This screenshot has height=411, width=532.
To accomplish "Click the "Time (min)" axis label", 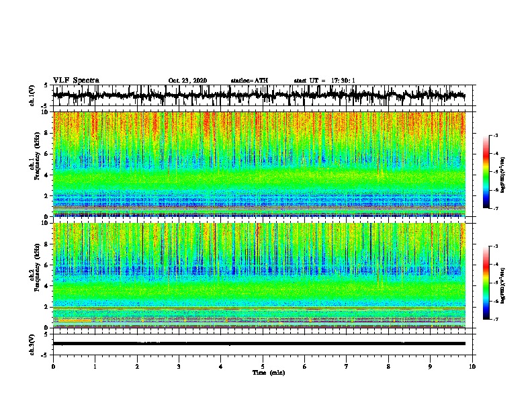I will point(269,373).
